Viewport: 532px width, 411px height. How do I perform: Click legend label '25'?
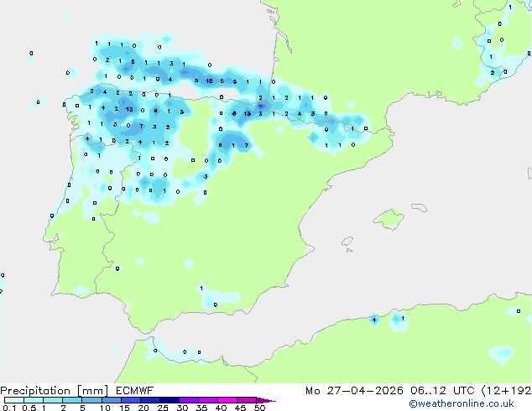(163, 408)
